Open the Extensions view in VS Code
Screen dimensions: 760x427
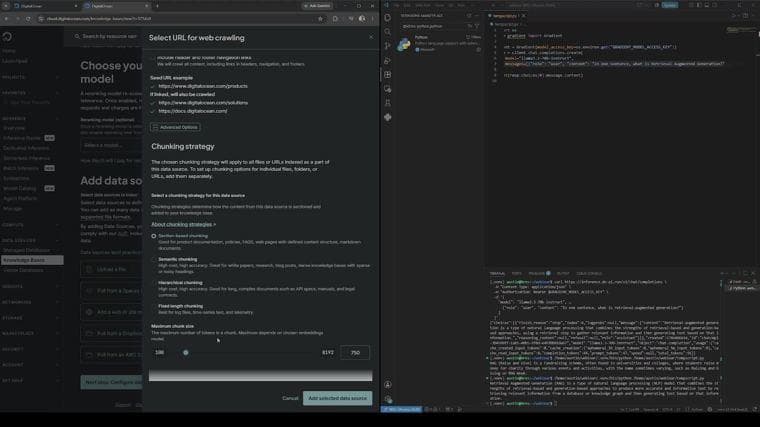tap(388, 75)
